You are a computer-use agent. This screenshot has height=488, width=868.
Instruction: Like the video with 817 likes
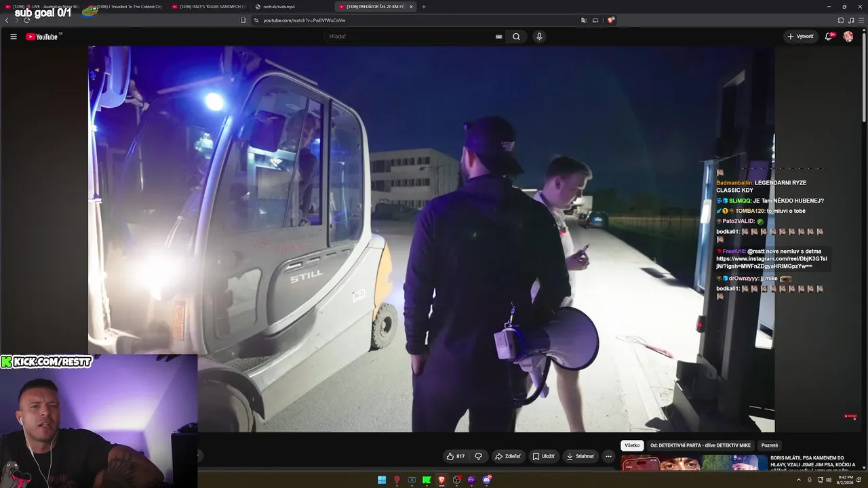[x=455, y=456]
